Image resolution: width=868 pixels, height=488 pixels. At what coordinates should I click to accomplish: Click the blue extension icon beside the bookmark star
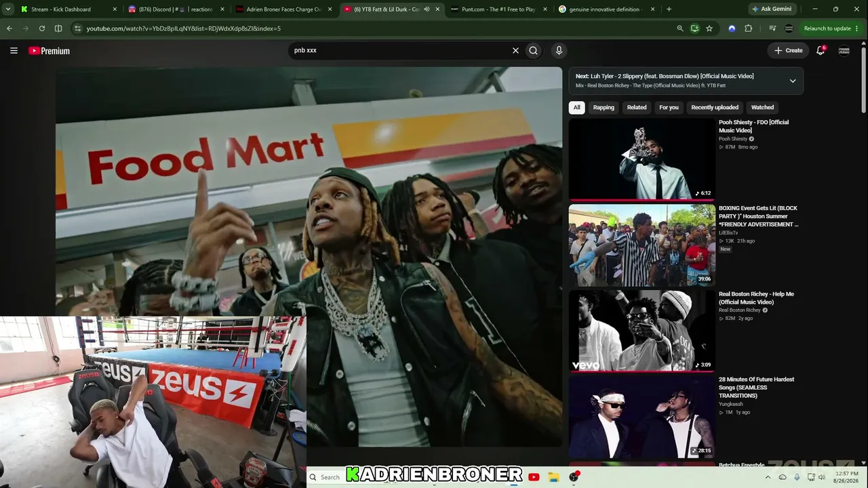point(732,28)
